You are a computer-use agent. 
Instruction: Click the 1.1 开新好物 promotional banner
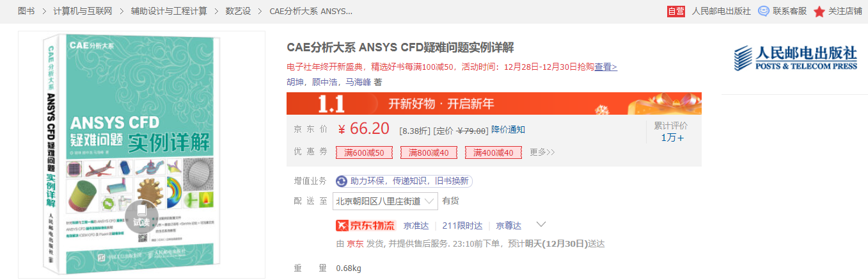tap(494, 103)
